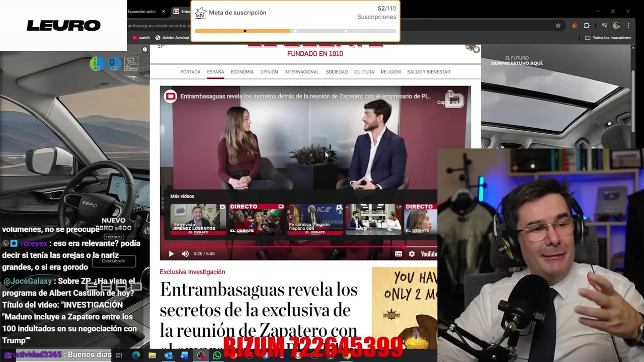Open the second DIRECTO suggested video thumbnail
The width and height of the screenshot is (644, 362).
click(421, 219)
